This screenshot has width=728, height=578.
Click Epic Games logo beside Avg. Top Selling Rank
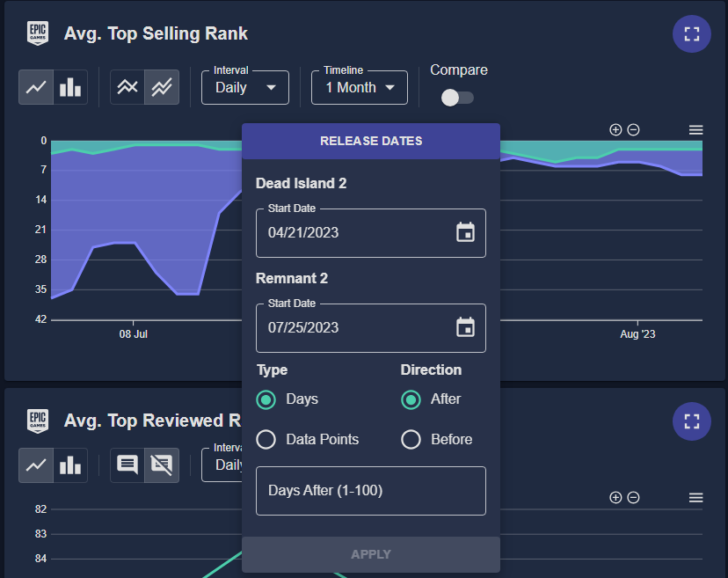(38, 33)
